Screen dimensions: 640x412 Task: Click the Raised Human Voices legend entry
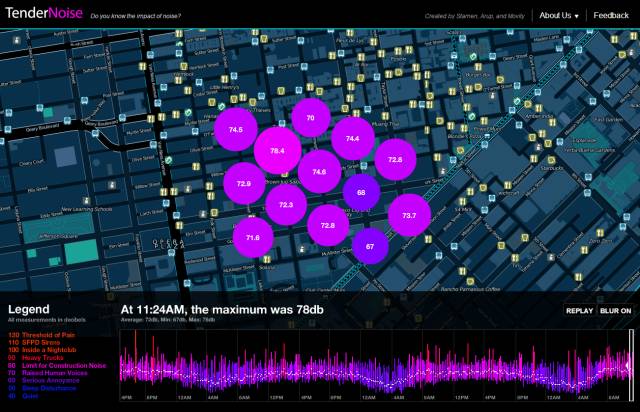[x=47, y=373]
